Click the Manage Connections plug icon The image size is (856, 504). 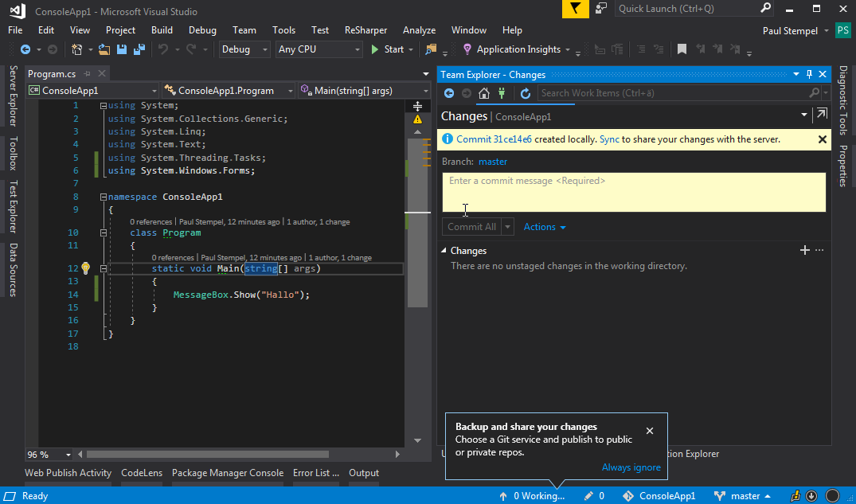[502, 93]
